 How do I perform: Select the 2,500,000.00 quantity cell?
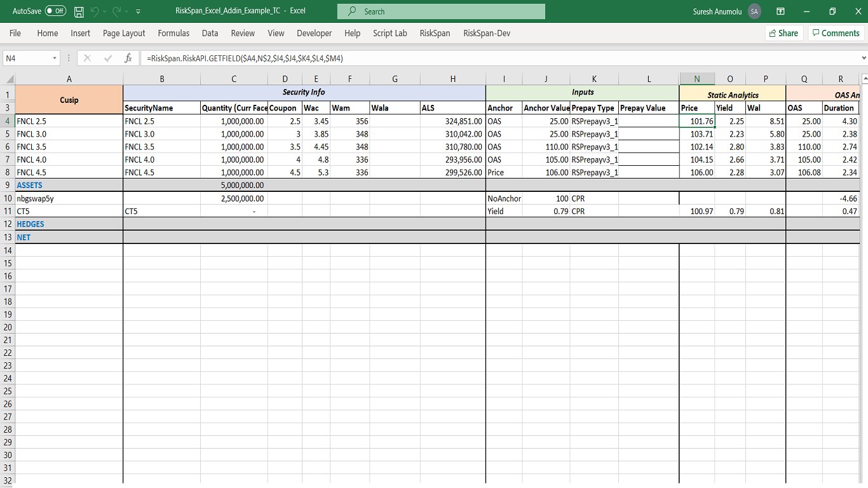pos(234,198)
